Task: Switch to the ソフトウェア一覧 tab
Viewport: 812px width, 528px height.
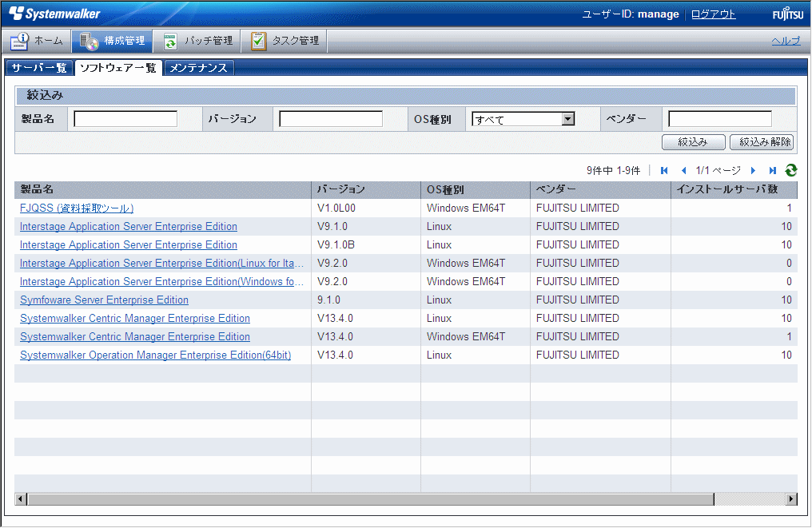Action: click(x=118, y=68)
